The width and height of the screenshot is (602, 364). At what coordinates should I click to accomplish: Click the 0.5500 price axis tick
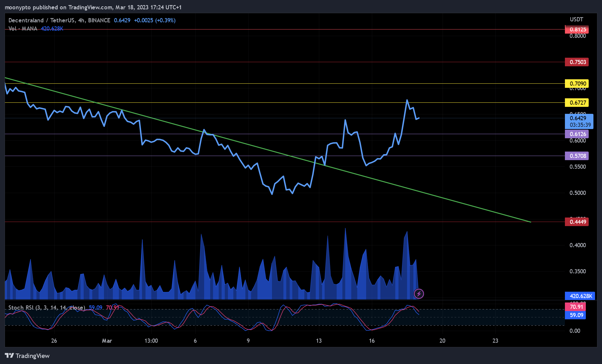(x=578, y=167)
